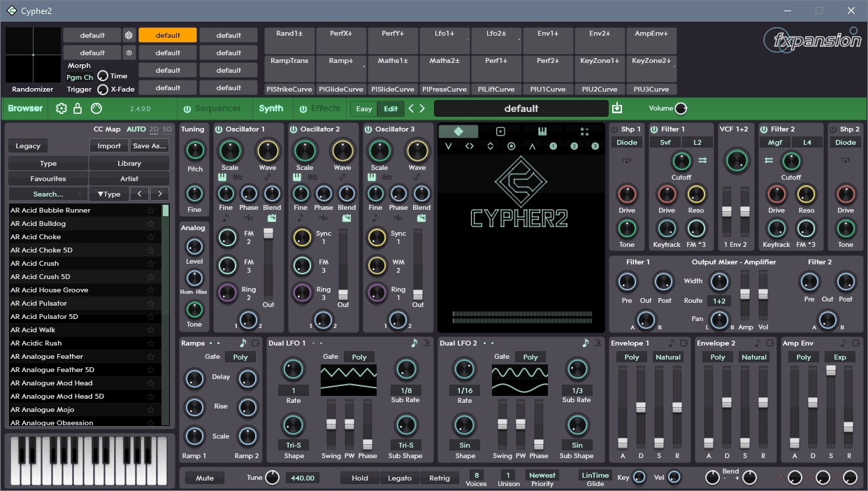Open the keyboard display view
This screenshot has height=491, width=868.
[542, 131]
